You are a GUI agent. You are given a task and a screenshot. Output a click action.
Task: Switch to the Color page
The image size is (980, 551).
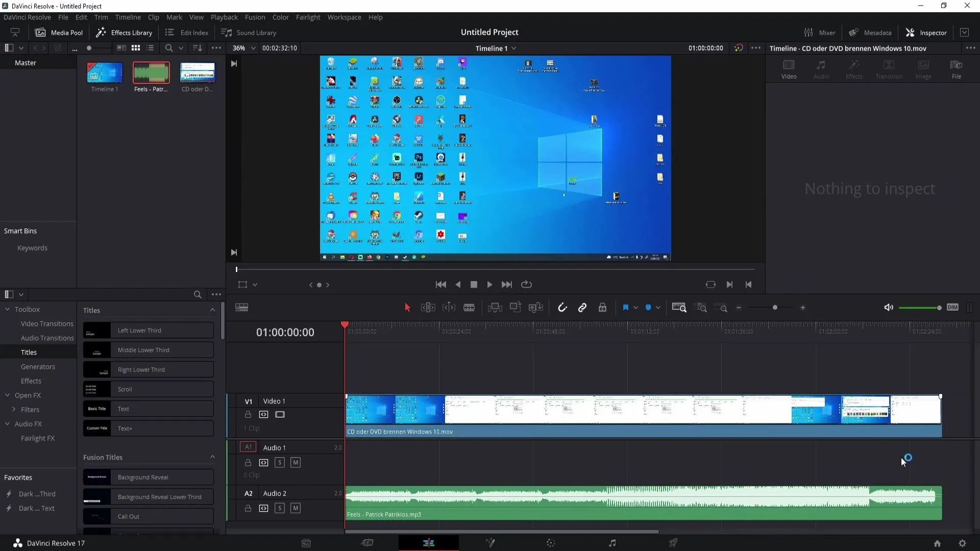pos(551,543)
